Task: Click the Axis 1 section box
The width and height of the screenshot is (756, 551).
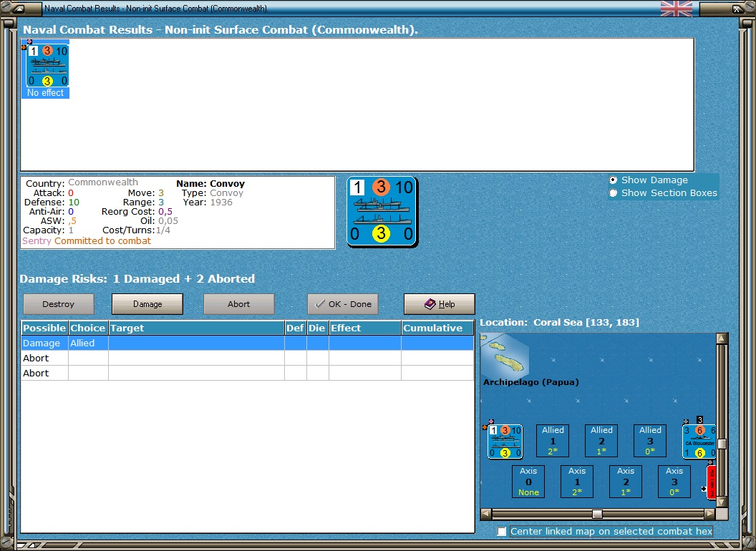Action: 576,482
